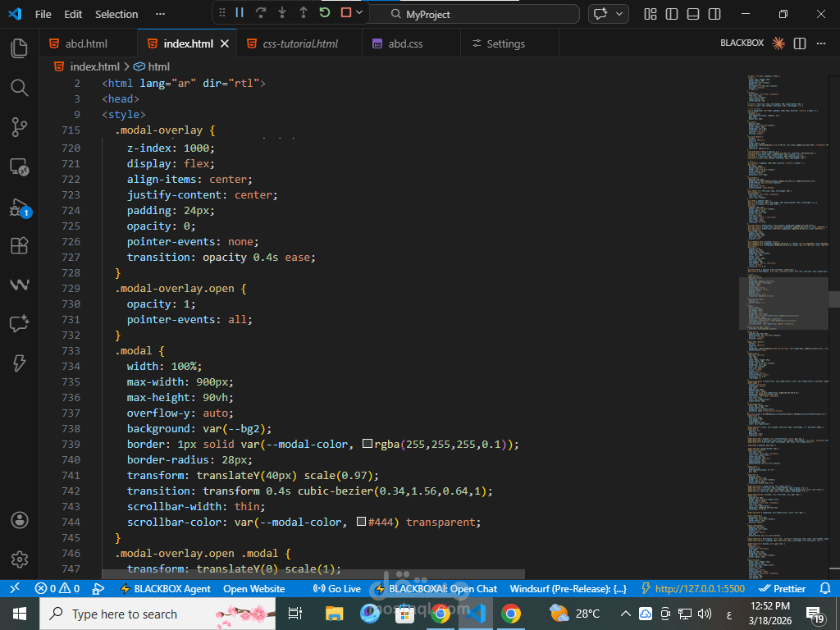The width and height of the screenshot is (840, 630).
Task: Restart the debug session
Action: (325, 12)
